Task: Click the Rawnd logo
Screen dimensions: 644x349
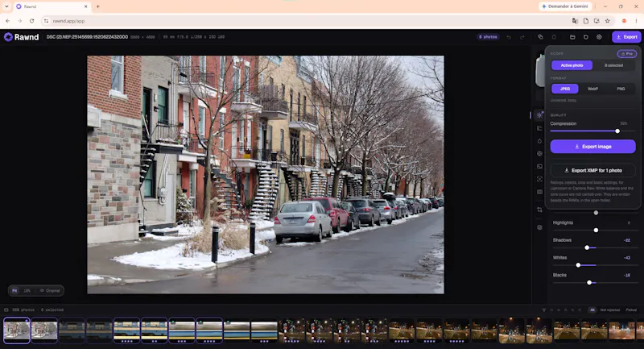Action: point(22,37)
